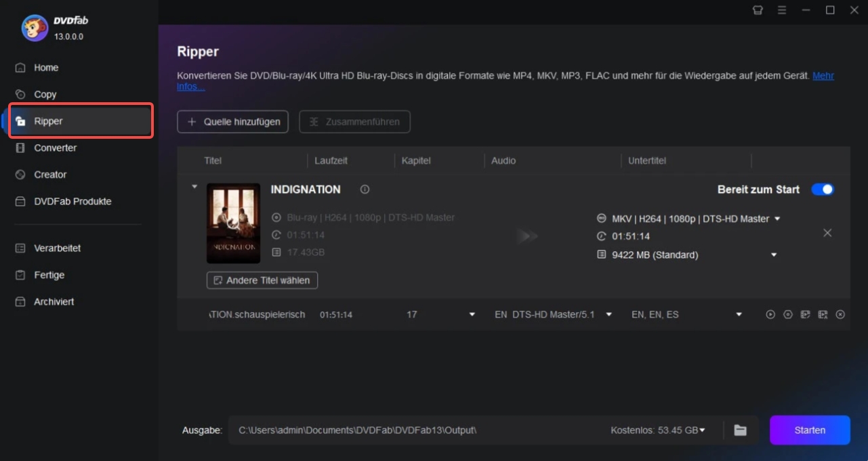Image resolution: width=868 pixels, height=461 pixels.
Task: Click the DVDFab mascot logo
Action: click(x=34, y=28)
